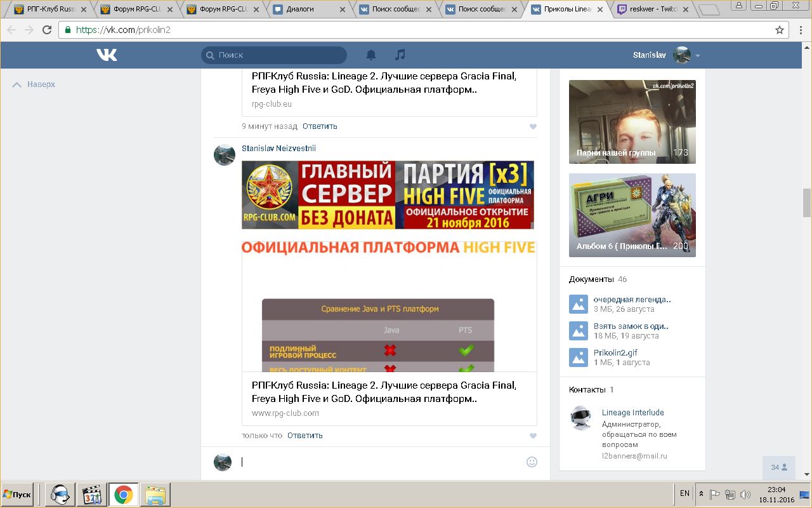
Task: Open the music player icon
Action: [x=400, y=55]
